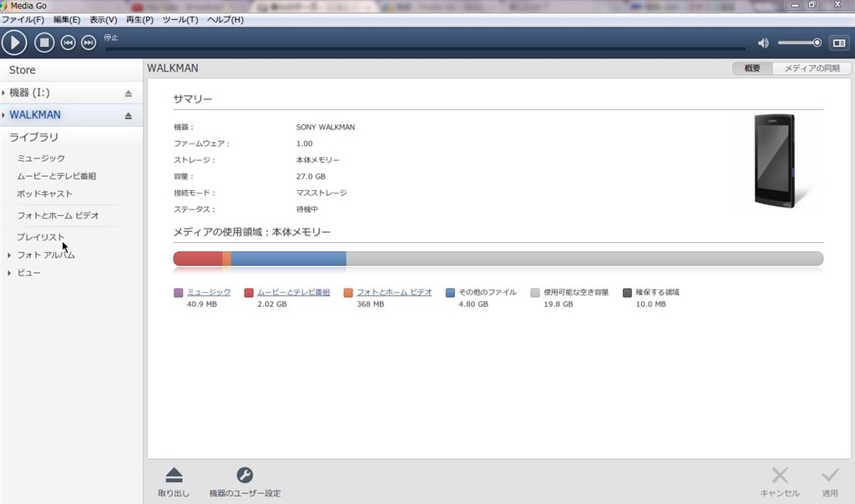Click the blue segment of usage bar
The width and height of the screenshot is (855, 504).
pyautogui.click(x=288, y=259)
